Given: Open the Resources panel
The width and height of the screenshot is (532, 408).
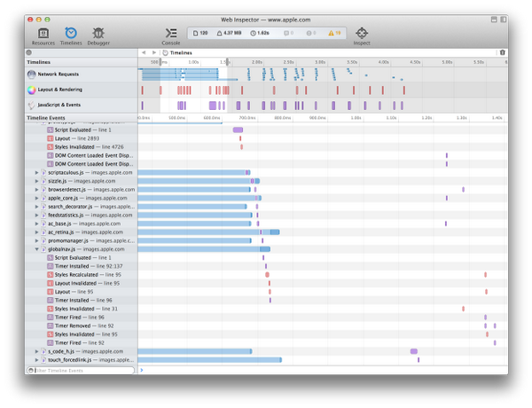Looking at the screenshot, I should pos(43,36).
